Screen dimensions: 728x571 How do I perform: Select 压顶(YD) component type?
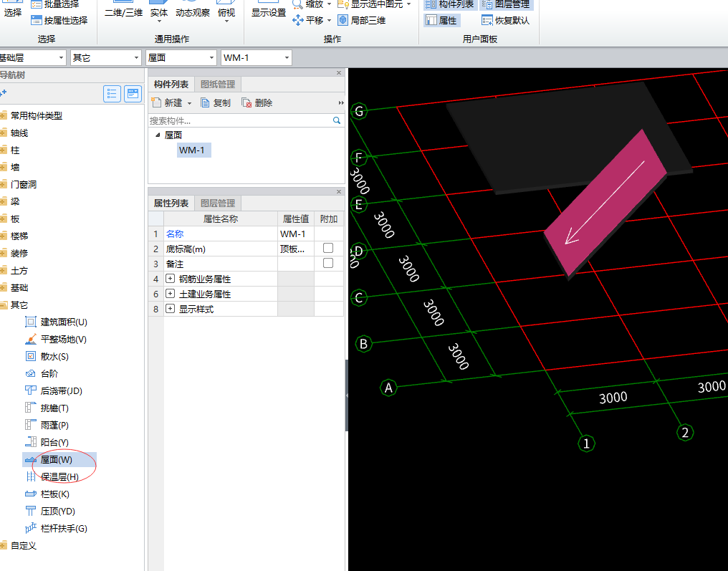(50, 511)
